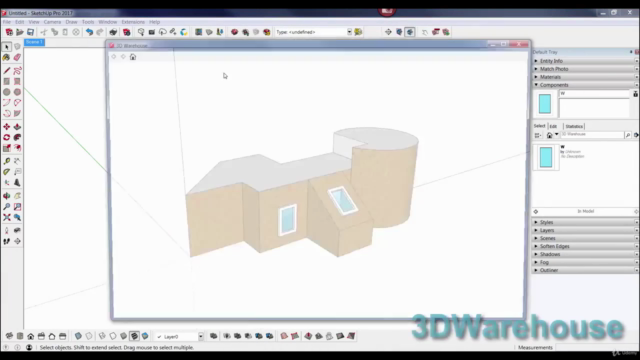Activate the Zoom magnifier tool

(7, 207)
